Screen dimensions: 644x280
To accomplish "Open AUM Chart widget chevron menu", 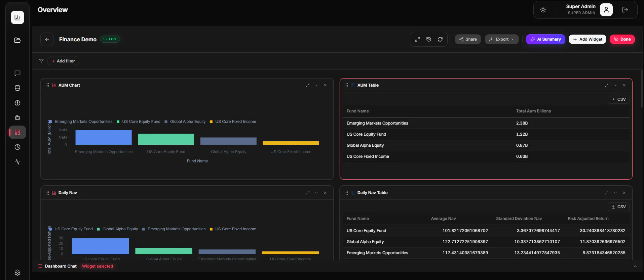I will (x=316, y=85).
